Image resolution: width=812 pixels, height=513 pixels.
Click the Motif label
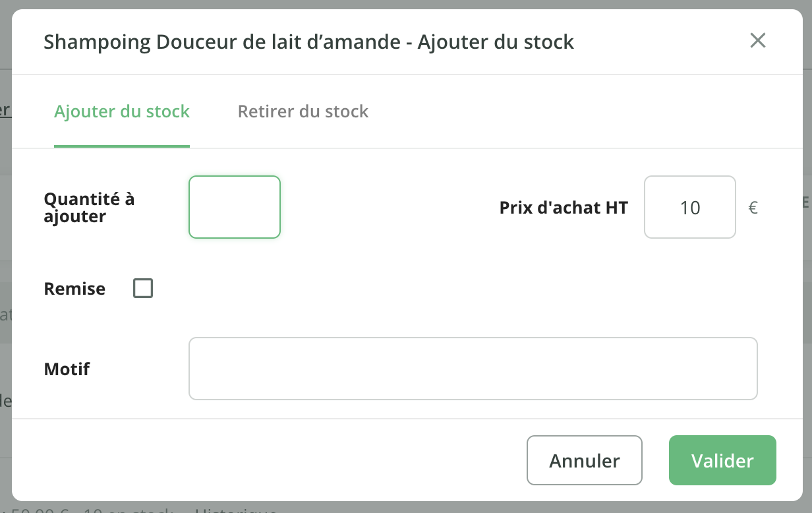coord(67,369)
